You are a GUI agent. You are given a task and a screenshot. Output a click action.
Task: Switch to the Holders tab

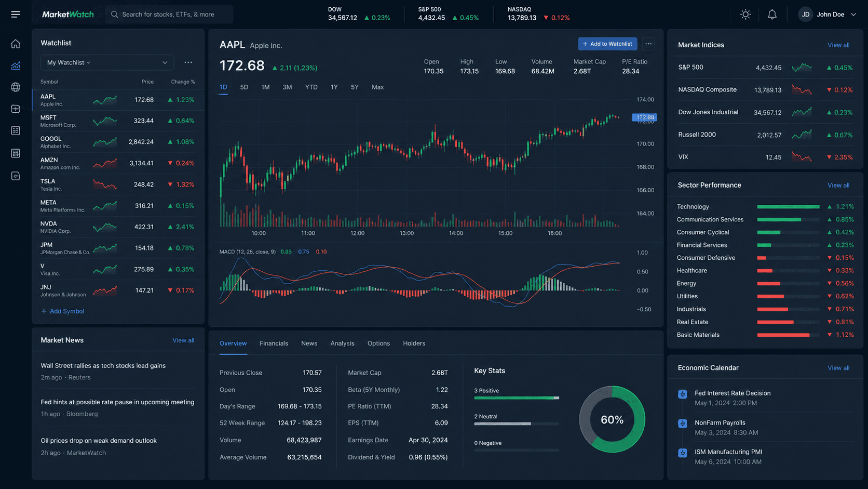pyautogui.click(x=414, y=343)
